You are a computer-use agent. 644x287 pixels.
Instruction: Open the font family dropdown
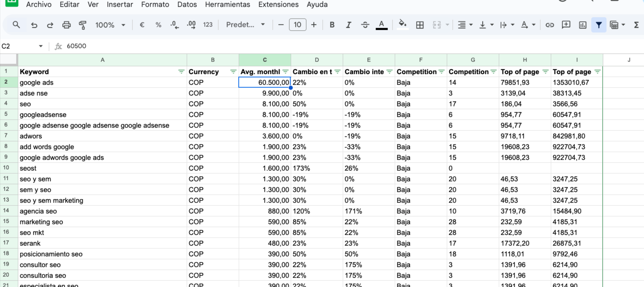(x=246, y=25)
